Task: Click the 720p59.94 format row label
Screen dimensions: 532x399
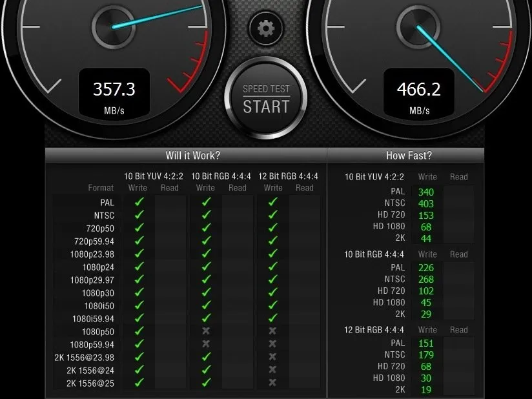Action: coord(94,241)
